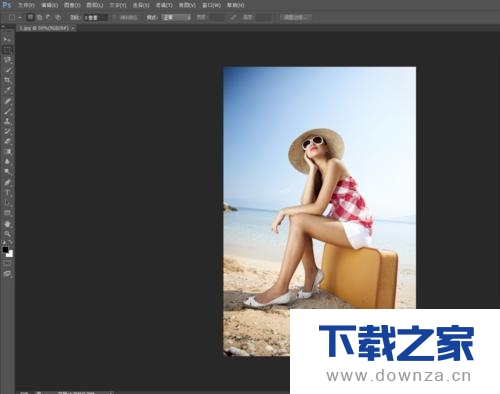Open the 样式 style dropdown
This screenshot has height=394, width=500.
click(176, 17)
